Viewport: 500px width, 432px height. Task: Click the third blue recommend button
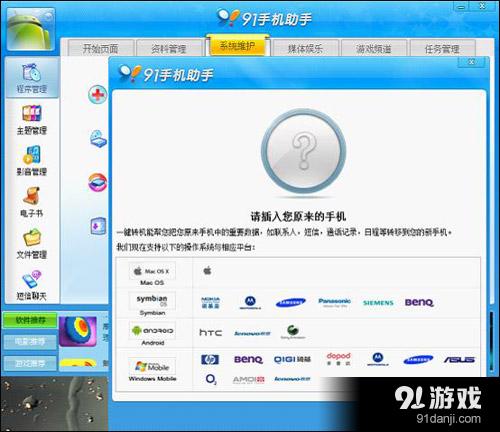[30, 363]
